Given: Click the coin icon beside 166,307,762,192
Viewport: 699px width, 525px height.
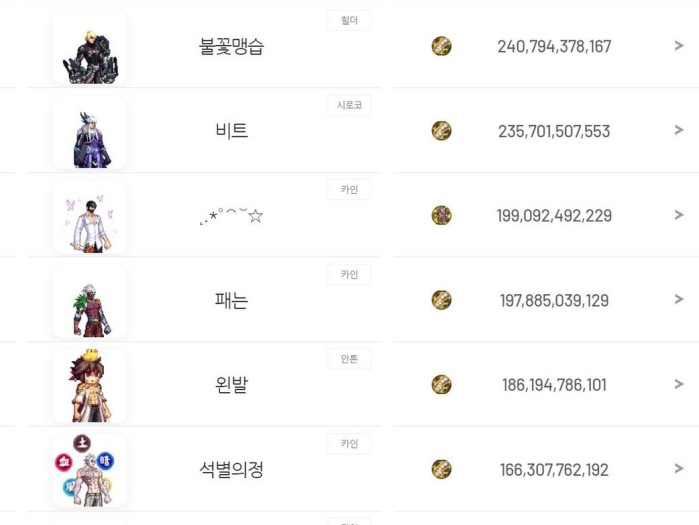Looking at the screenshot, I should tap(441, 469).
